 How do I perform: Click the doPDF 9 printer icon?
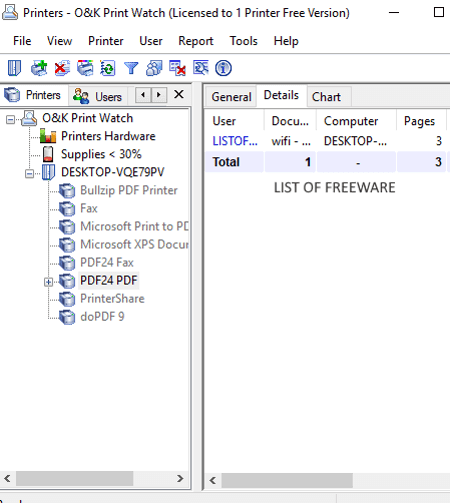click(x=67, y=317)
